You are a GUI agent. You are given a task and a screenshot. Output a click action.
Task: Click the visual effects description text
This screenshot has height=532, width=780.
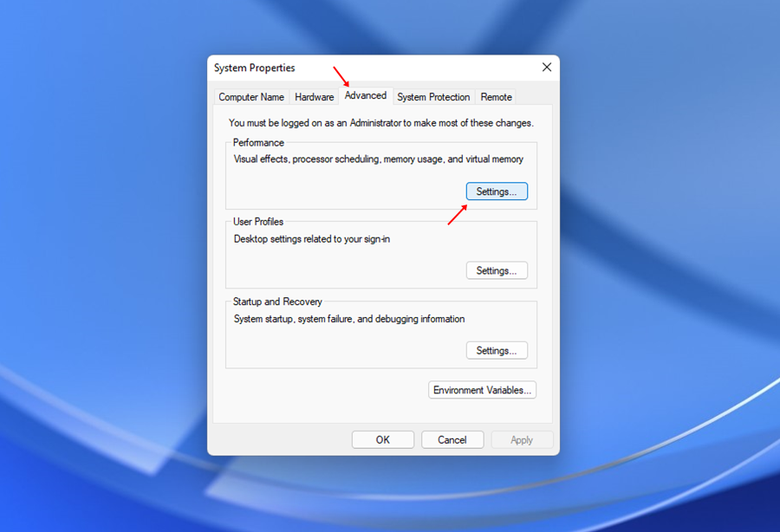pyautogui.click(x=379, y=159)
